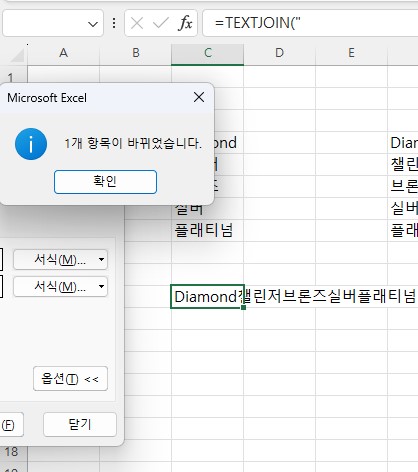The image size is (418, 472).
Task: Click the formula bar showing =TEXTJOIN("
Action: 310,23
